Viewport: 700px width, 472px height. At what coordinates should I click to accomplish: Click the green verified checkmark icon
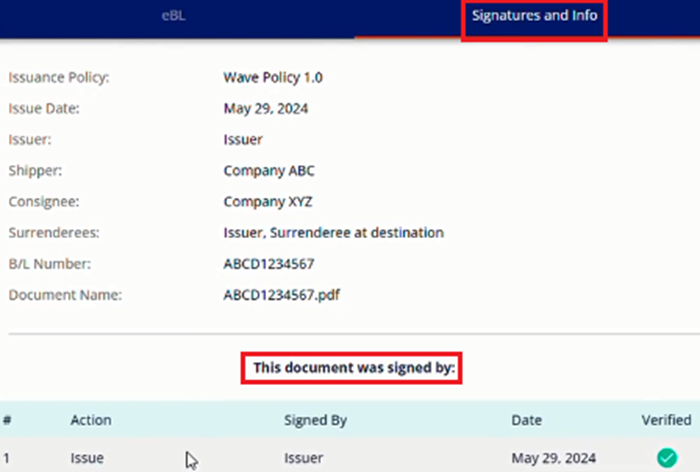(667, 458)
